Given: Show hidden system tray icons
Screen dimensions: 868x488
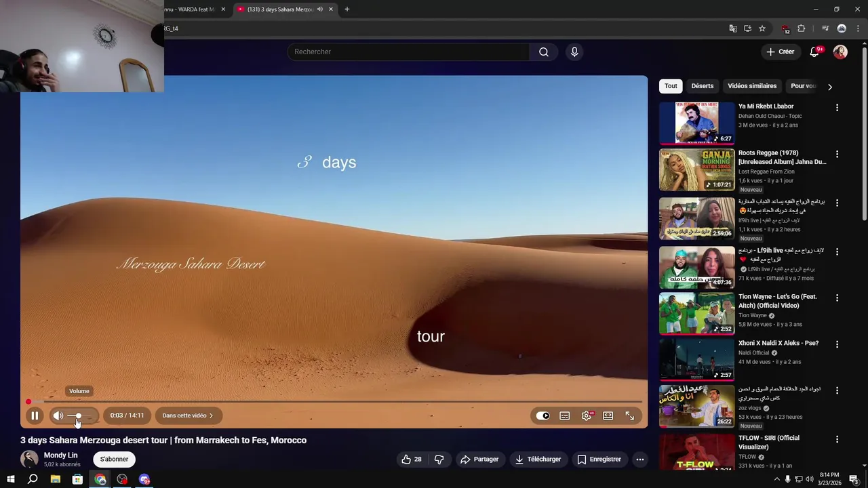Looking at the screenshot, I should pyautogui.click(x=776, y=479).
